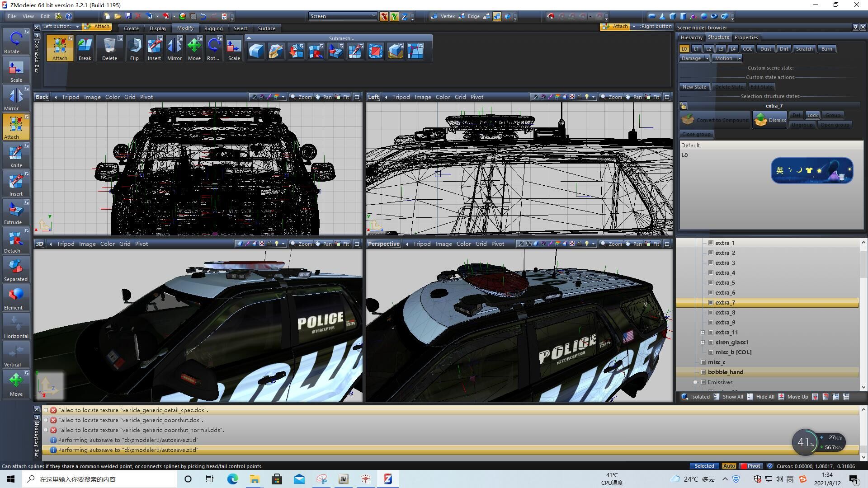
Task: Select extra_7 in scene tree
Action: (768, 303)
